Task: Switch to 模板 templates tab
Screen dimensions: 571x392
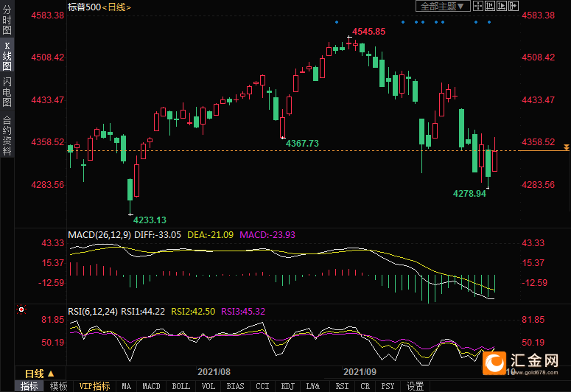Action: click(58, 386)
